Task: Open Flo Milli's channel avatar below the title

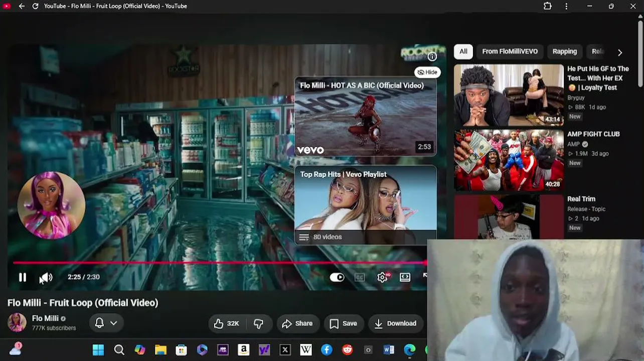Action: coord(17,323)
